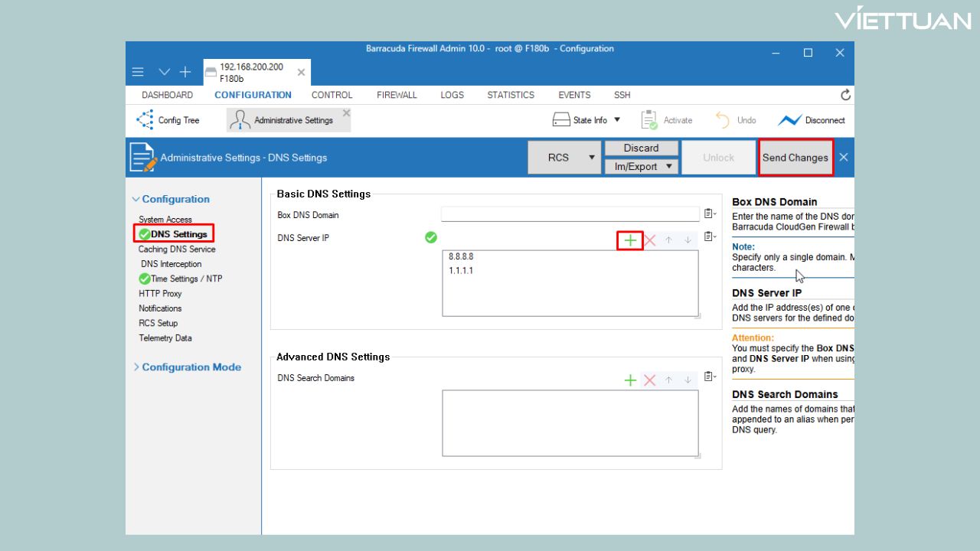Click red X delete icon for DNS Search Domains

[650, 380]
